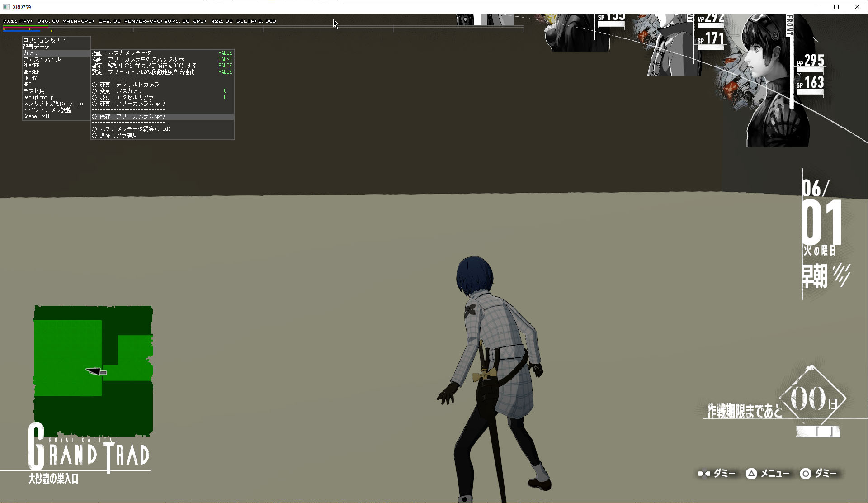Select radio パスカメラデータ編集(.pcd)
The width and height of the screenshot is (868, 503).
point(94,129)
